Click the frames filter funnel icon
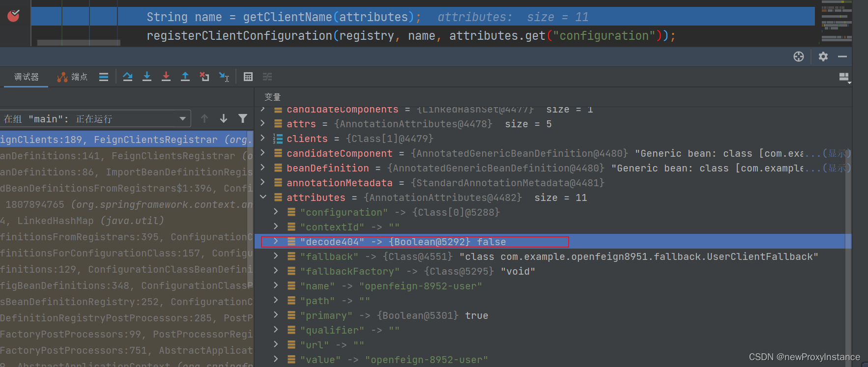The image size is (868, 367). click(243, 118)
